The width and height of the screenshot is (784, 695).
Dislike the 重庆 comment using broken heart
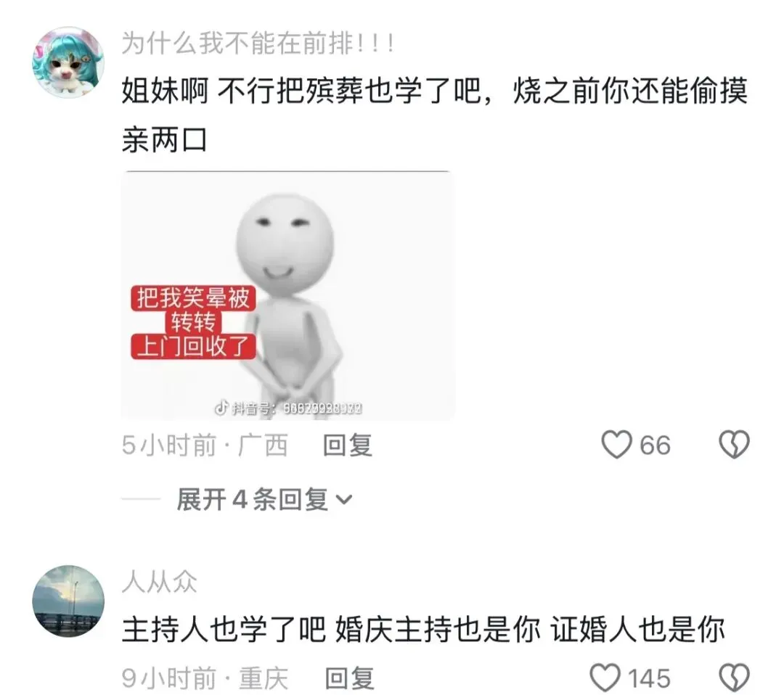734,678
